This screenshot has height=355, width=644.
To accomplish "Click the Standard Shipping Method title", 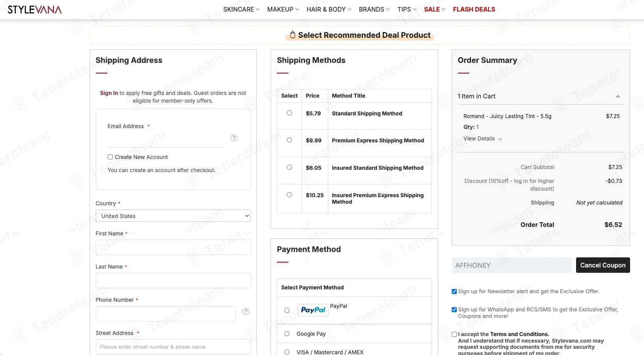I will [x=367, y=113].
